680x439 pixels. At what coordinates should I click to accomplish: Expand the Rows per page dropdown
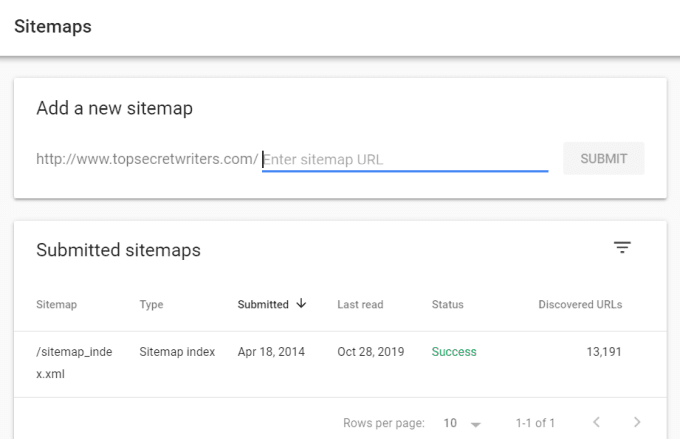pos(463,423)
